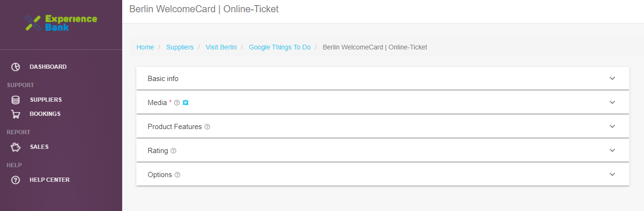Go to the Home breadcrumb link
This screenshot has height=211, width=644.
pyautogui.click(x=145, y=47)
